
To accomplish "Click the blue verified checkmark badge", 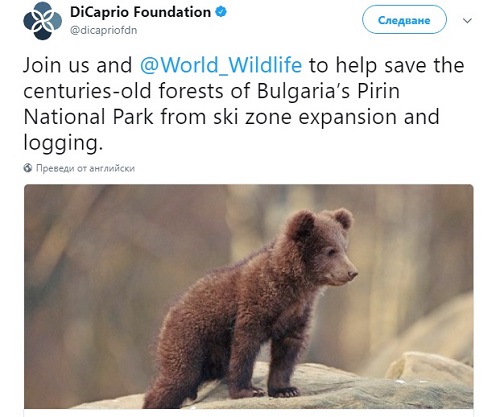I will (x=221, y=12).
